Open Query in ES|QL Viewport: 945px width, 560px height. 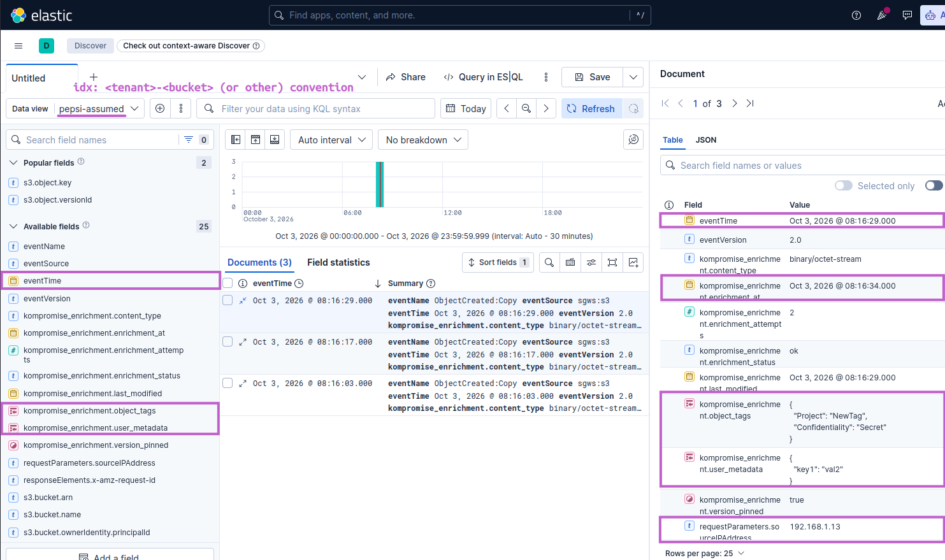483,77
